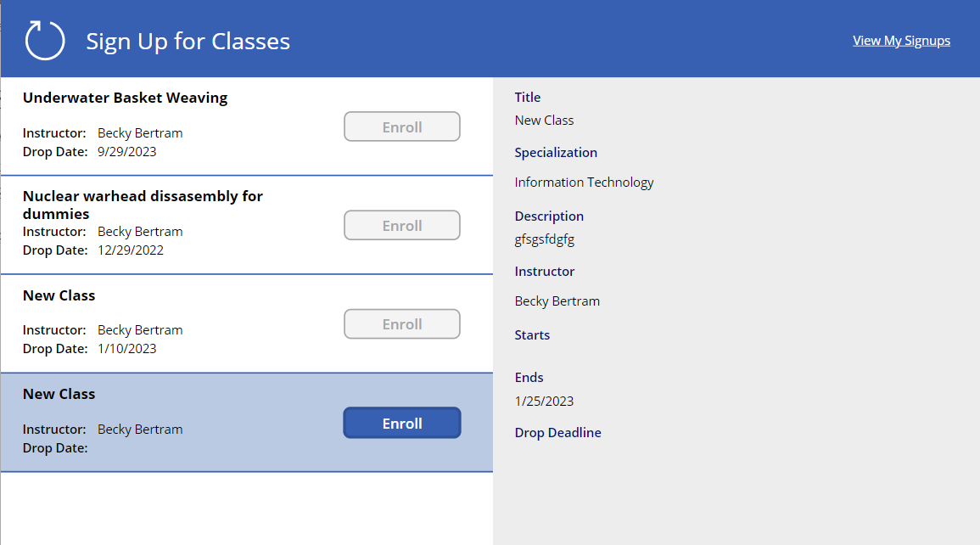Viewport: 980px width, 545px height.
Task: Click the Drop Deadline label
Action: click(x=557, y=432)
